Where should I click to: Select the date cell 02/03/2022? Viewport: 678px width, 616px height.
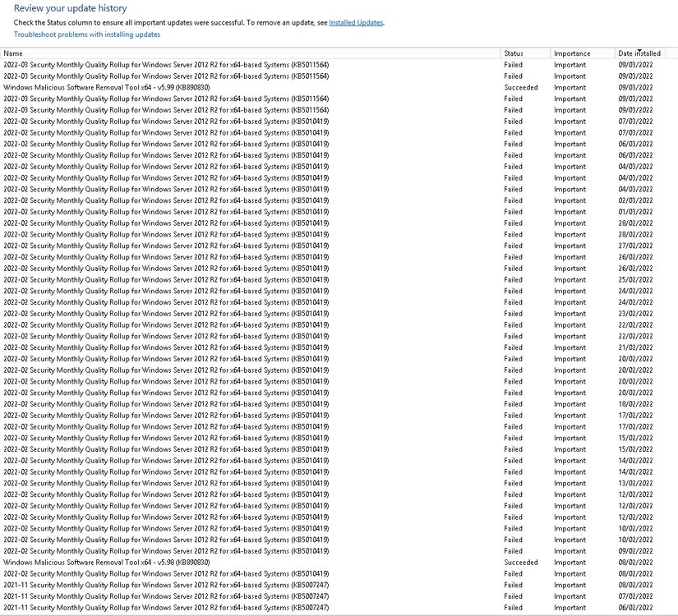pos(635,200)
